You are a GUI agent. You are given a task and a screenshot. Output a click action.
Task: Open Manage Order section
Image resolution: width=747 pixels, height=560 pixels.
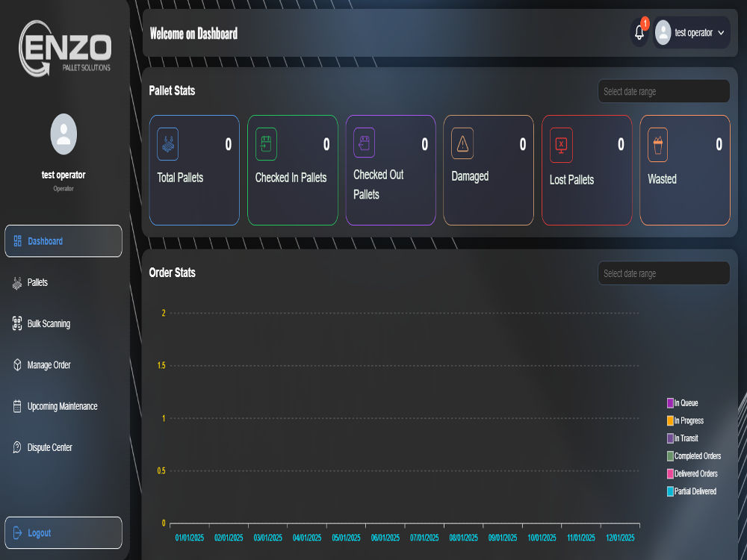pos(63,365)
